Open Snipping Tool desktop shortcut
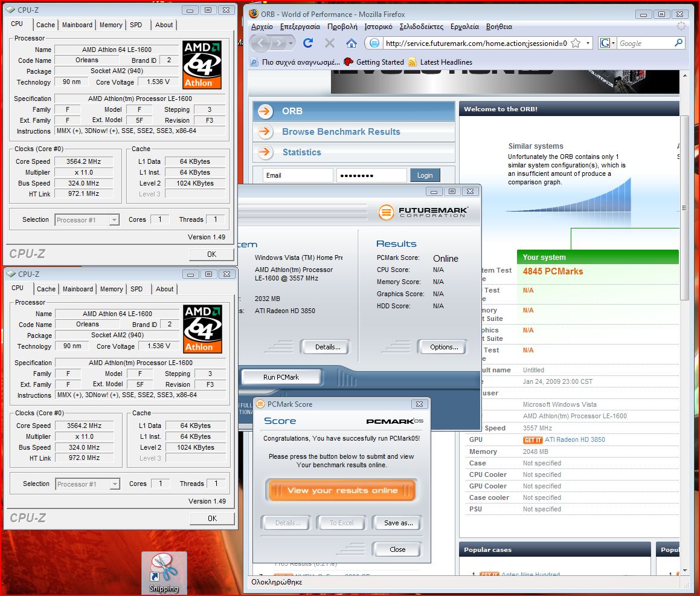 click(164, 573)
